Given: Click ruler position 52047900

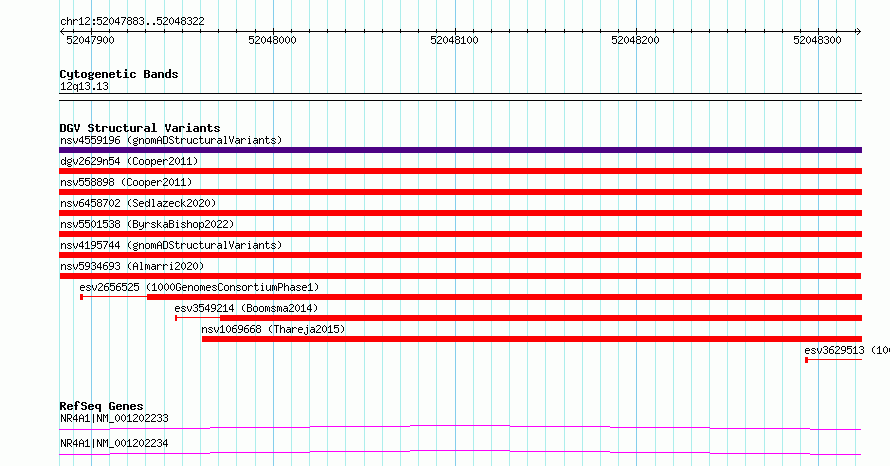Looking at the screenshot, I should 90,40.
